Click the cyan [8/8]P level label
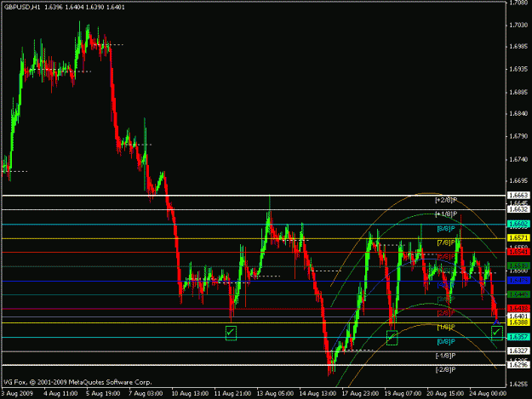This screenshot has height=399, width=532. [446, 229]
